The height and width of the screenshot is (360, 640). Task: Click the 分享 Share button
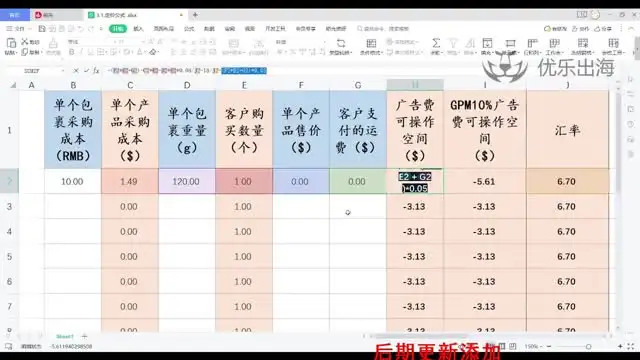[603, 29]
